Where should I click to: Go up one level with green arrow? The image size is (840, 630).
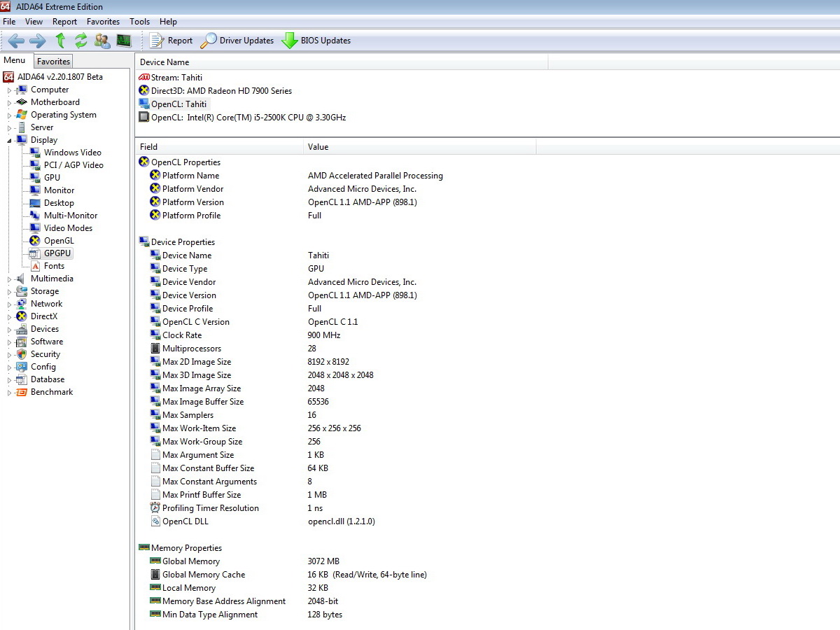[x=60, y=41]
